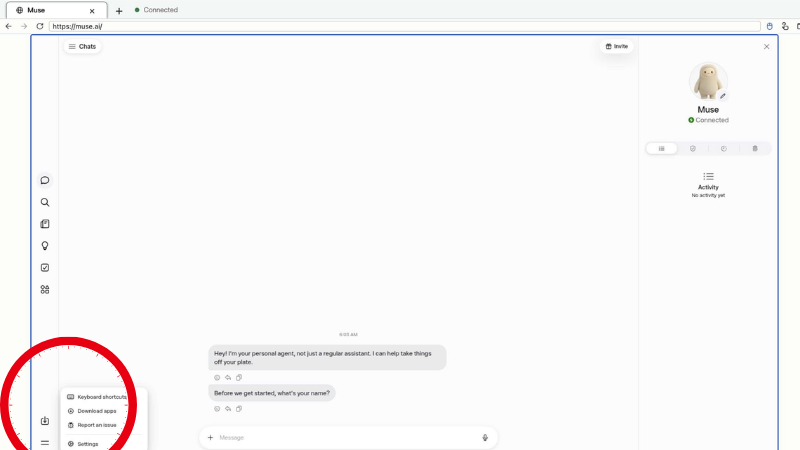Select the activity list tab in Muse panel
This screenshot has height=450, width=800.
click(x=661, y=148)
